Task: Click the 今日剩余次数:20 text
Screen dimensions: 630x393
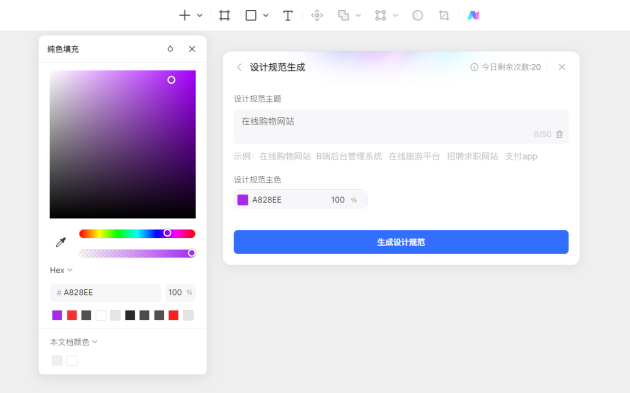Action: pos(511,67)
